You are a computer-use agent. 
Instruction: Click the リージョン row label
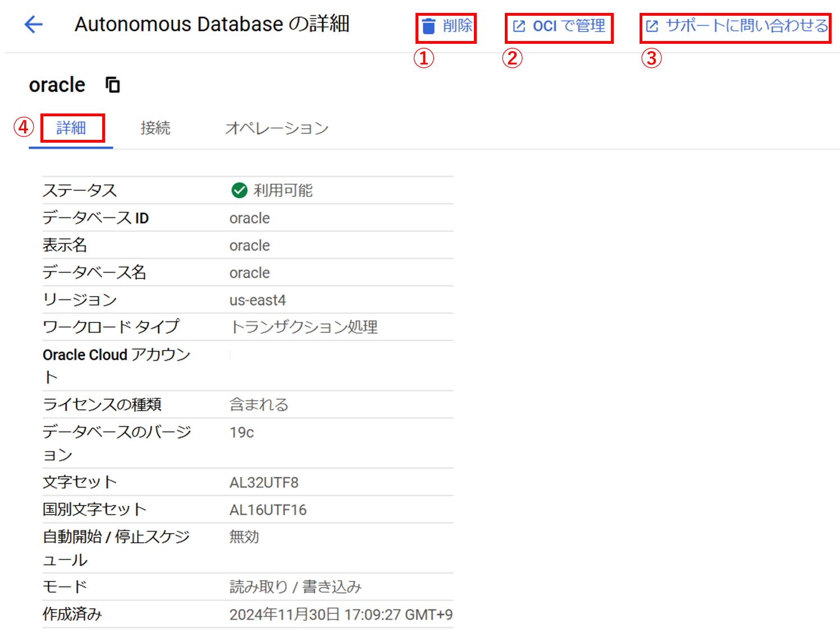click(x=80, y=300)
